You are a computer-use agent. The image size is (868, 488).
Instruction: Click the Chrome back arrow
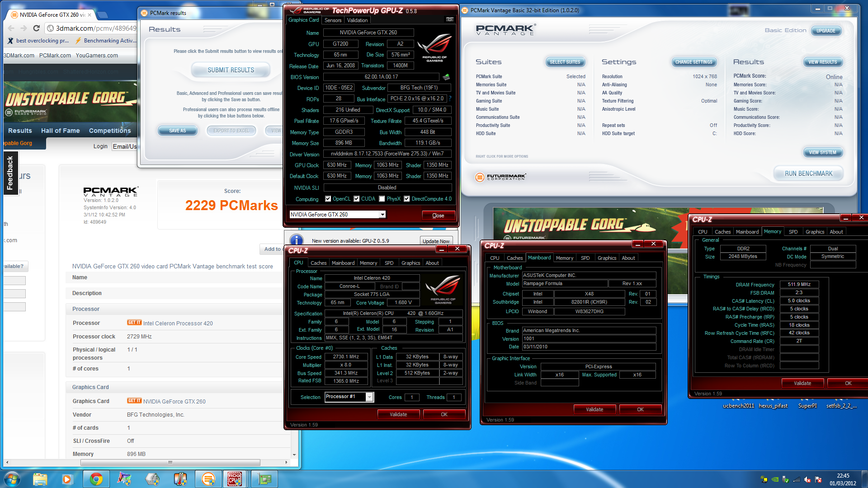coord(11,28)
